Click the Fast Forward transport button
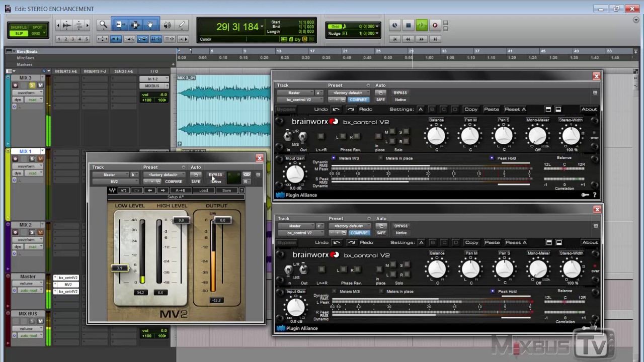Viewport: 644px width, 362px height. 422,39
